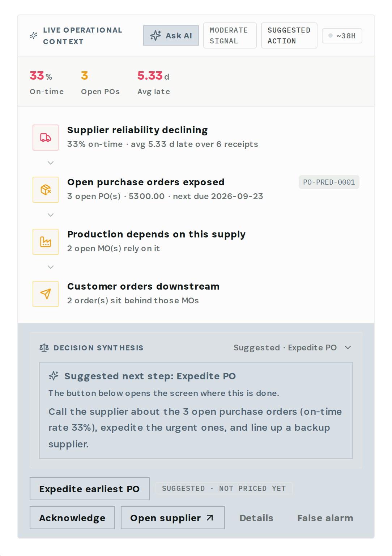This screenshot has width=392, height=556.
Task: Collapse the Suggested · Expedite PO dropdown
Action: point(348,347)
